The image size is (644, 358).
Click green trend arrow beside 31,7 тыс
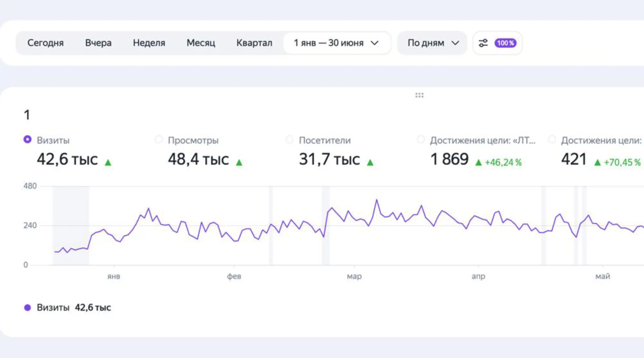(370, 163)
